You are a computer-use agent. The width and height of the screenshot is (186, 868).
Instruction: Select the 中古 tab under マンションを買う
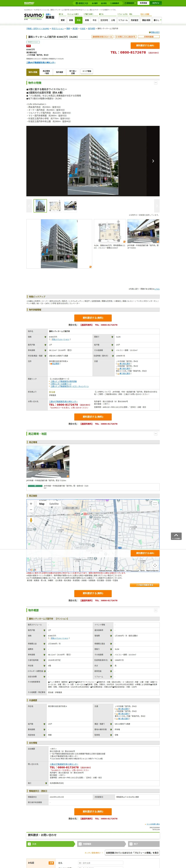pyautogui.click(x=79, y=20)
